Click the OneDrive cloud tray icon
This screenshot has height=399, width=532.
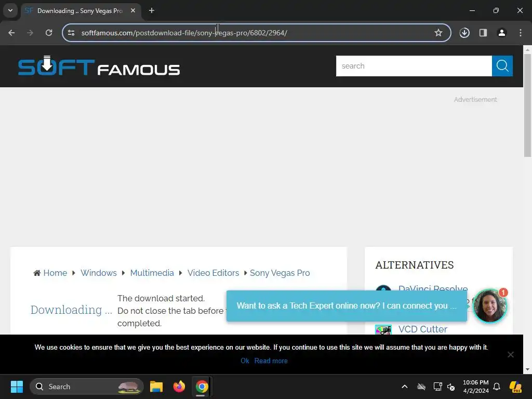click(x=421, y=387)
